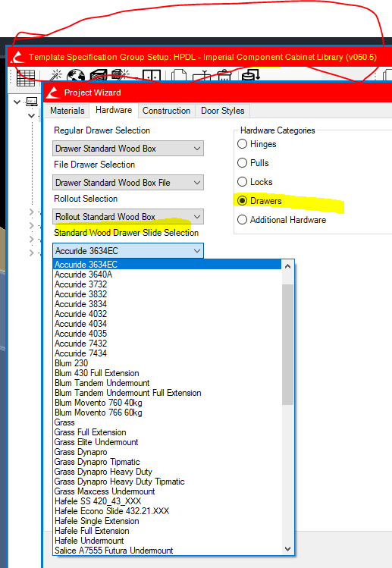Switch to the Construction tab
This screenshot has width=392, height=568.
pos(166,111)
